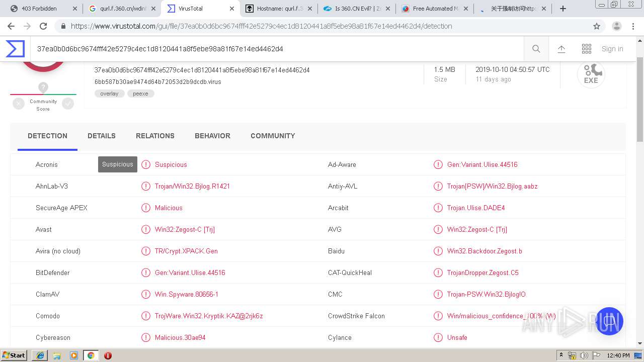This screenshot has height=362, width=644.
Task: Open the Chrome three-dot menu
Action: pos(634,26)
